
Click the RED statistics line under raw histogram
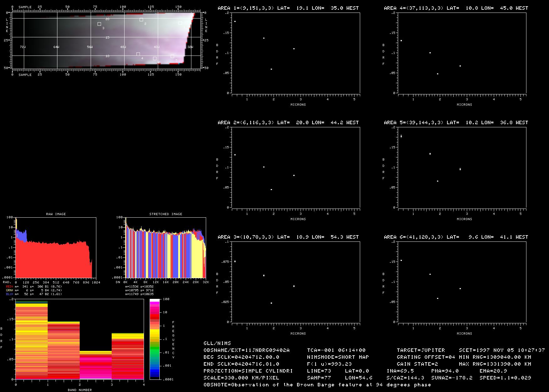[x=34, y=286]
